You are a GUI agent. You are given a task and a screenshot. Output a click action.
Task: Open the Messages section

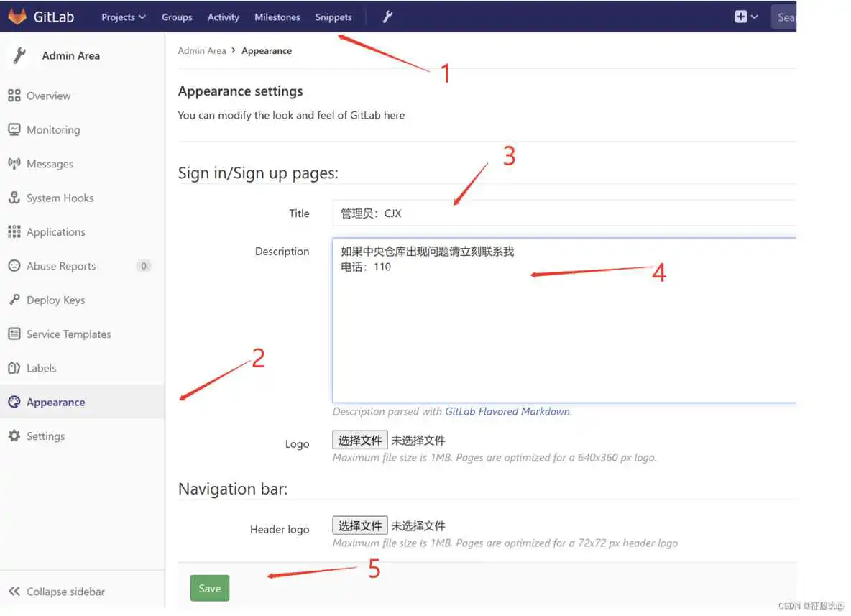click(x=50, y=163)
